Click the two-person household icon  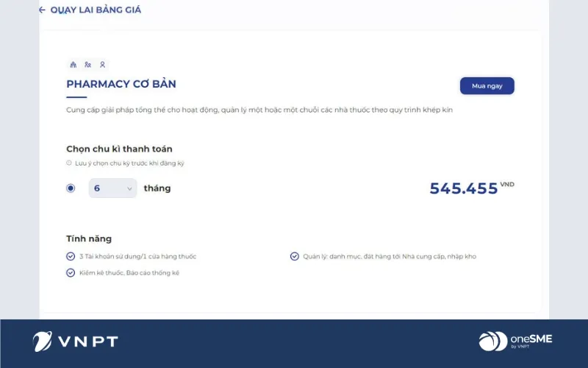pos(87,65)
